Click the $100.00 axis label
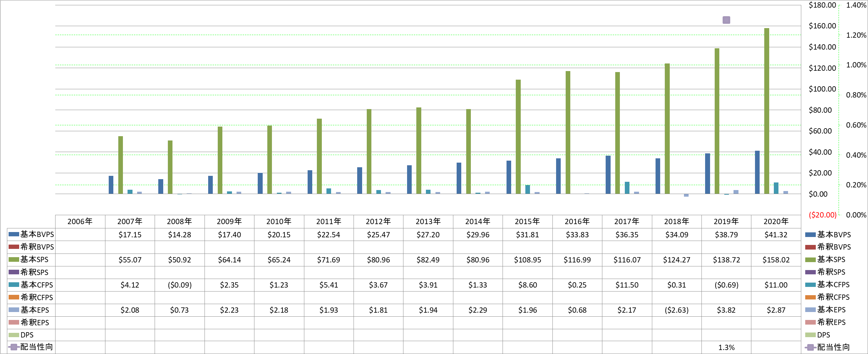This screenshot has height=354, width=868. (x=822, y=89)
